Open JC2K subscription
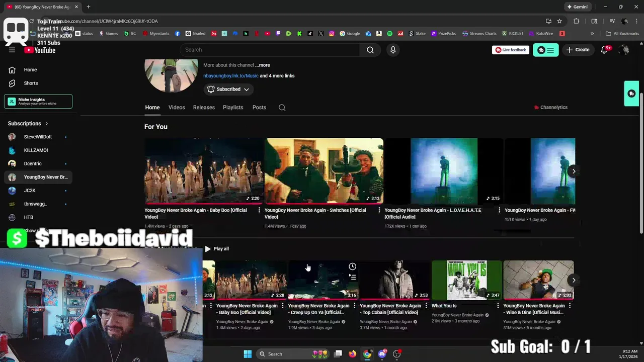Image resolution: width=644 pixels, height=362 pixels. [38, 191]
